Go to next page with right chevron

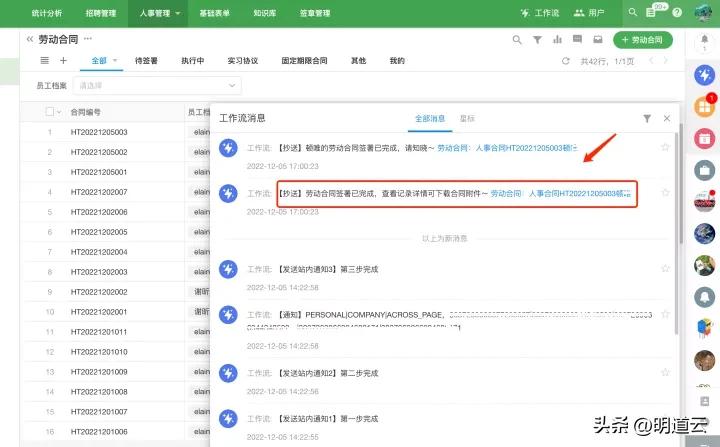pos(665,61)
